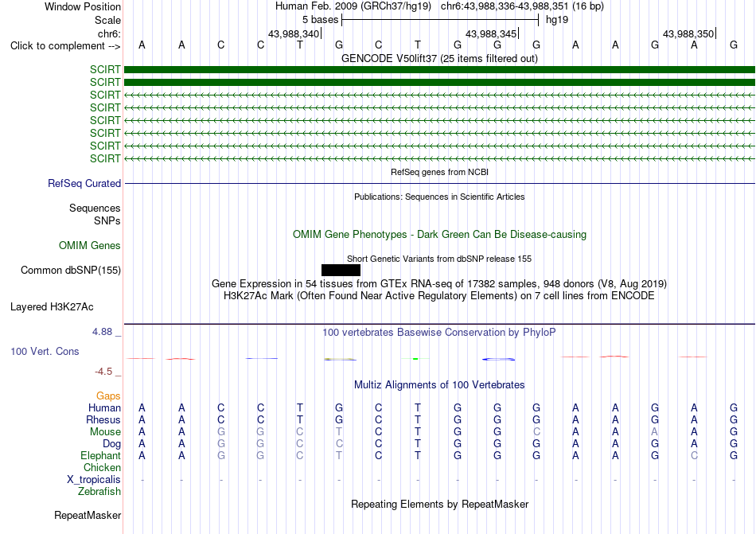Select the RefSeq Curated track label

click(x=84, y=184)
